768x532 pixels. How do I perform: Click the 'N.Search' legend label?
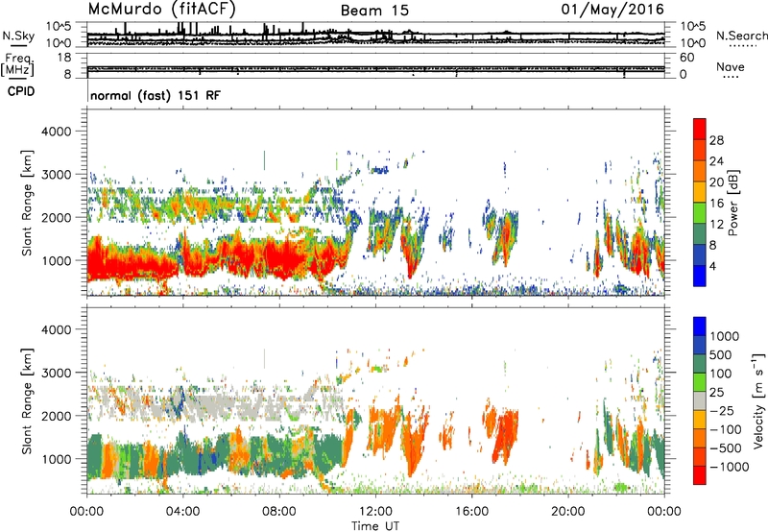tap(741, 36)
